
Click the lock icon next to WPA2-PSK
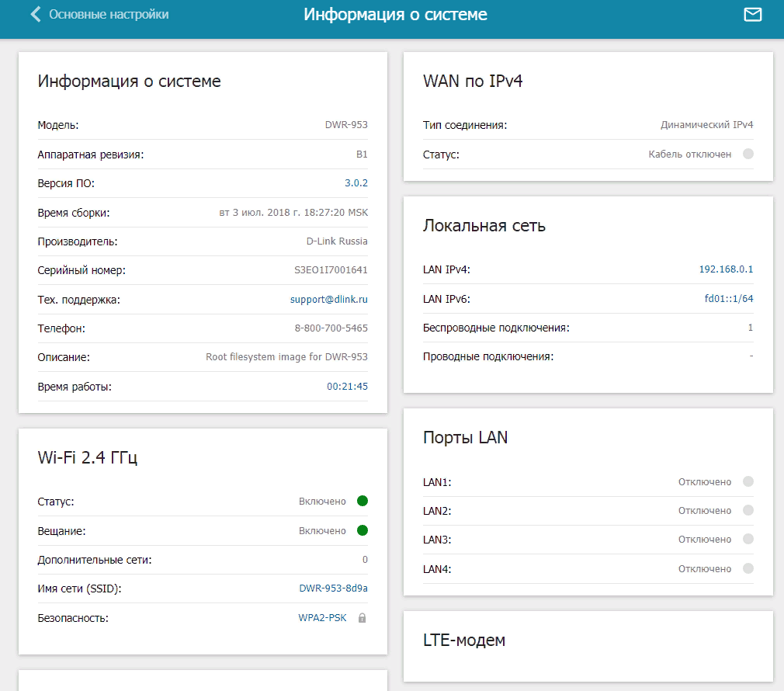point(362,618)
